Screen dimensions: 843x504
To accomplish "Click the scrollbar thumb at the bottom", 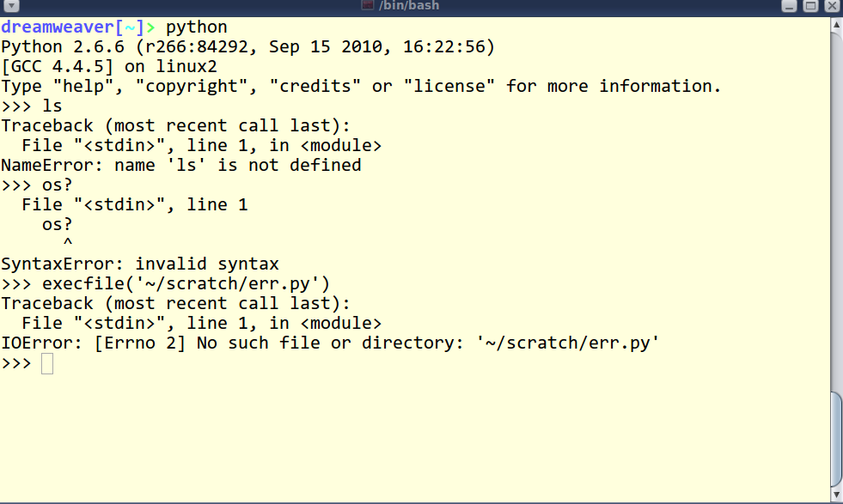I will (836, 440).
